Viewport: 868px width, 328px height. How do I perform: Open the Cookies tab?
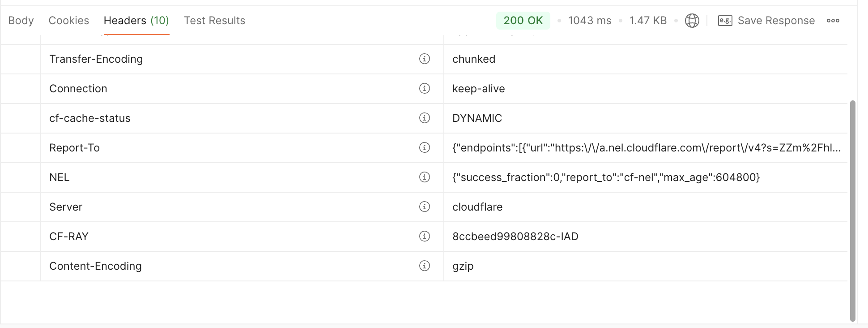(69, 21)
